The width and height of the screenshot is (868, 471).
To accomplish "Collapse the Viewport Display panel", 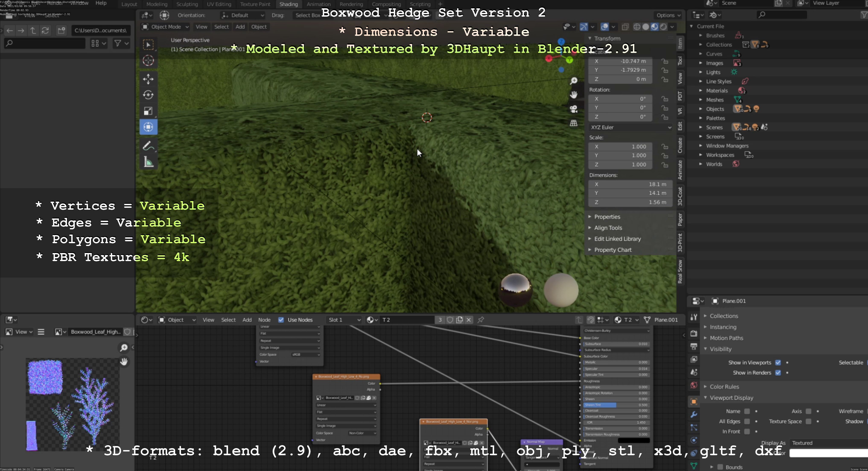I will pos(731,398).
